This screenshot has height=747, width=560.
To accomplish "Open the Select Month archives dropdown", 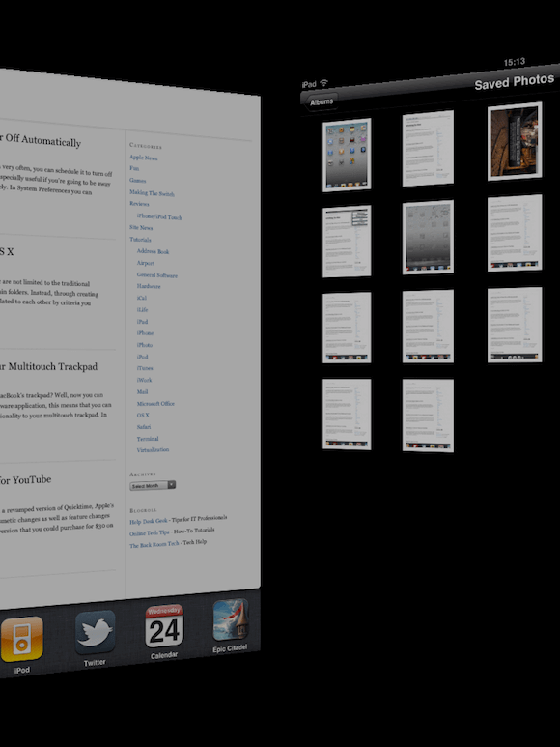I will coord(153,485).
